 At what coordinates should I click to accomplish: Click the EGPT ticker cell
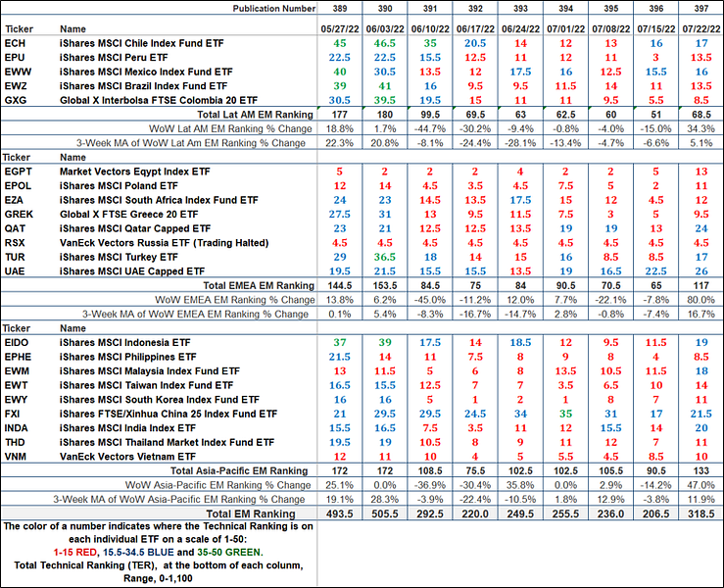pos(18,171)
